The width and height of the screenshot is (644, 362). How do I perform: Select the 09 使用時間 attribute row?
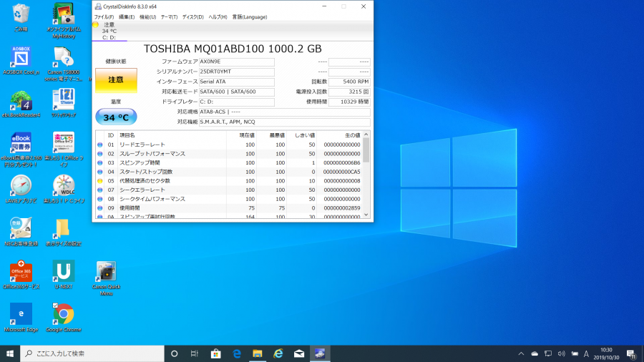coord(229,208)
